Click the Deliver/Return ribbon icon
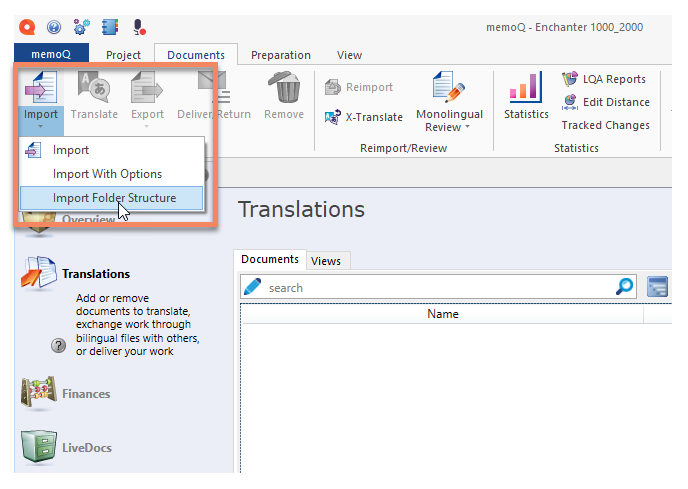 point(214,86)
